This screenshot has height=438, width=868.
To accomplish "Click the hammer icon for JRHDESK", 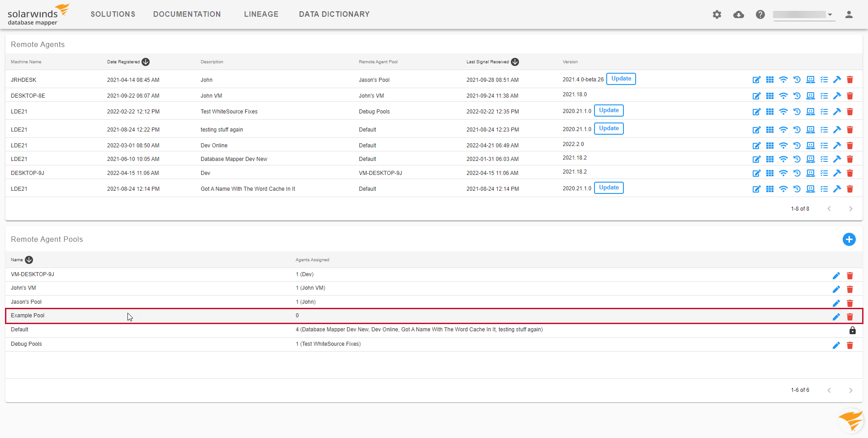I will (x=837, y=80).
